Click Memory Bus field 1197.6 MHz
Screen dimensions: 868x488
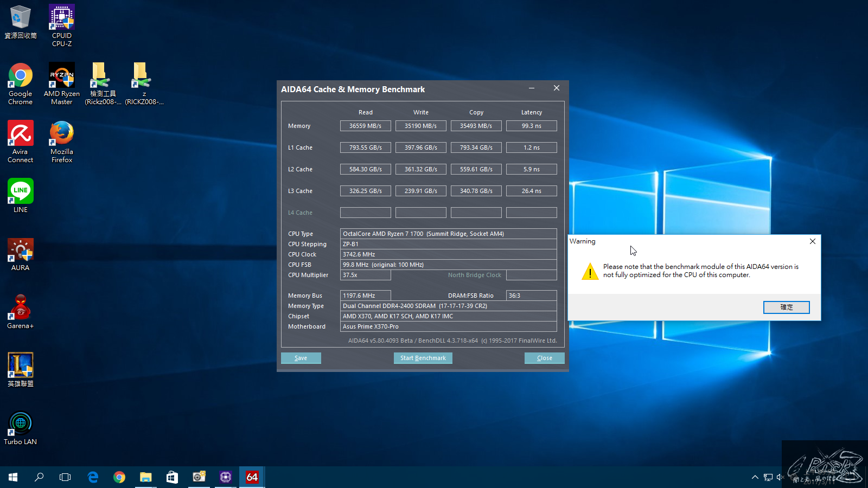[366, 296]
